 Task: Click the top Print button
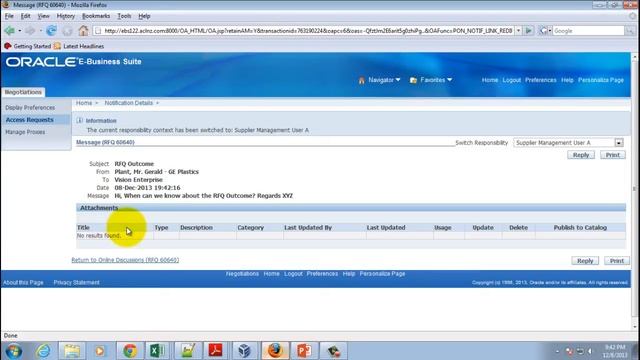click(613, 155)
